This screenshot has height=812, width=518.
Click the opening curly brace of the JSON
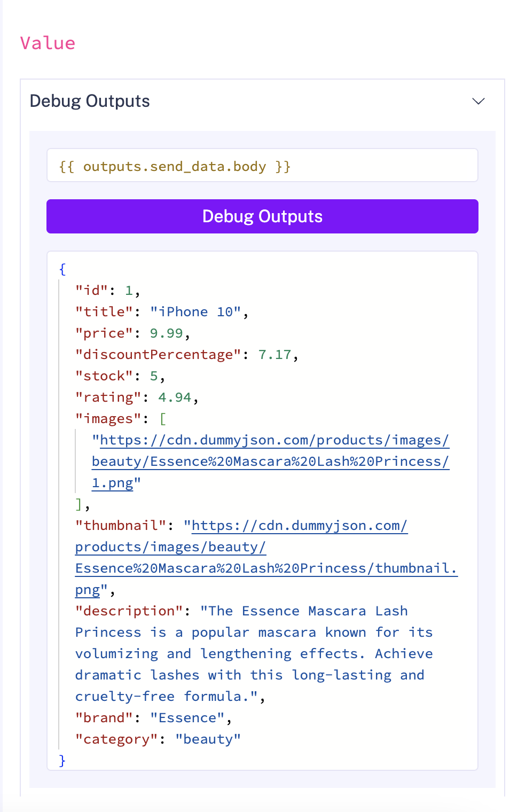(x=62, y=269)
